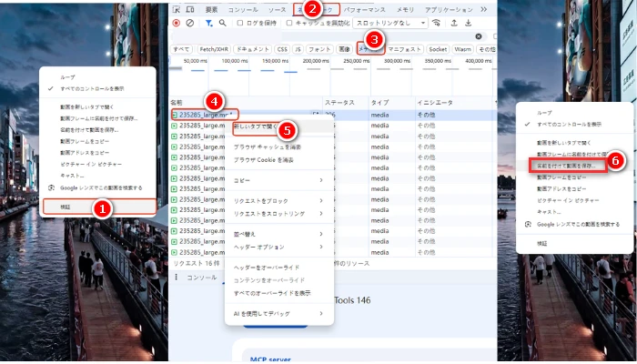
Task: Select the Fetch/XHR filter chip
Action: [214, 49]
